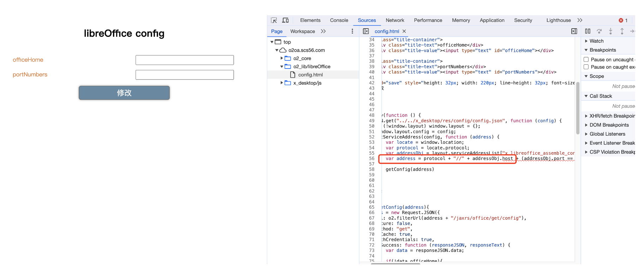
Task: Open the navigator three-dot options menu
Action: tap(352, 31)
